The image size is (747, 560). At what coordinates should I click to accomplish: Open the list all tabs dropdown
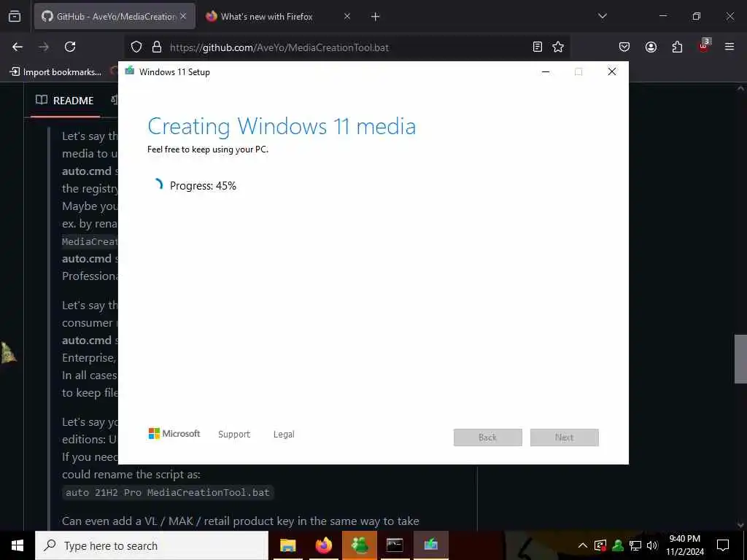[x=602, y=16]
